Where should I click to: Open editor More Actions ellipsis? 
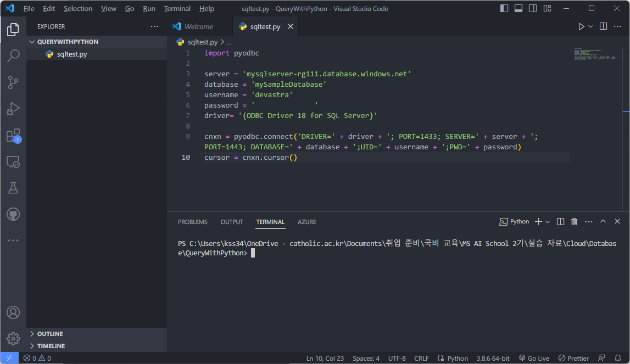click(x=617, y=26)
